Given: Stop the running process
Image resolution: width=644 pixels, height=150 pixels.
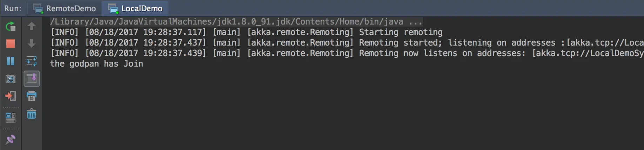Looking at the screenshot, I should tap(11, 43).
